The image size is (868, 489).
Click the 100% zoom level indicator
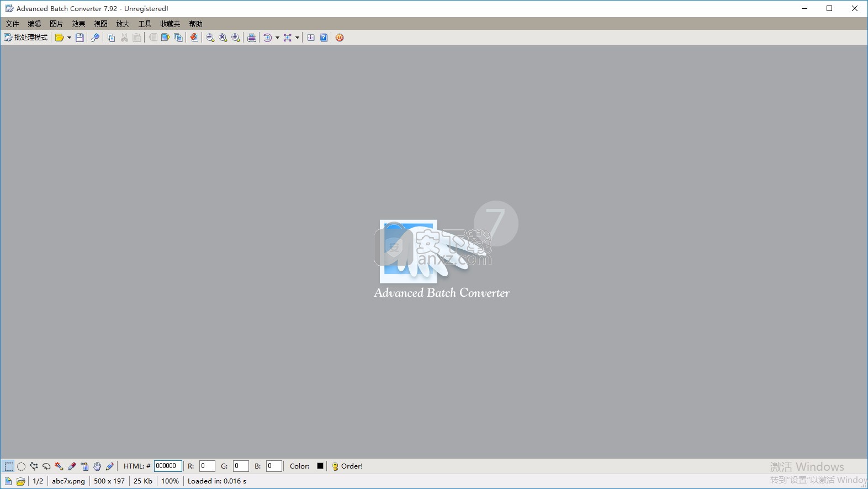pos(170,481)
